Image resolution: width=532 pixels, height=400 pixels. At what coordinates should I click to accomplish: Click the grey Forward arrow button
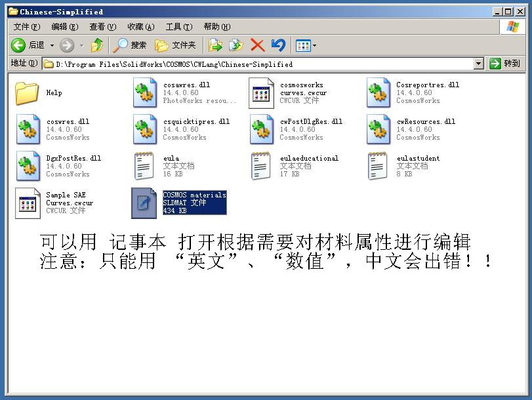tap(67, 45)
